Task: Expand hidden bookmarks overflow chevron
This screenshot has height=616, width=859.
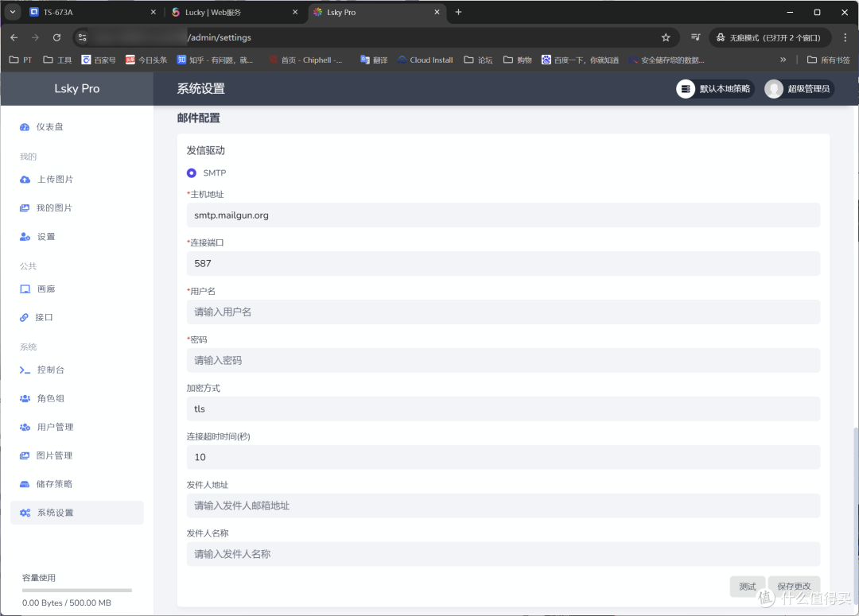Action: 783,60
